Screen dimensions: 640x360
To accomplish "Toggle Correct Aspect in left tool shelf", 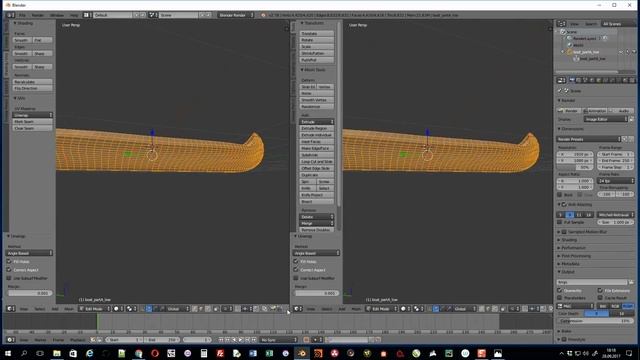I will (x=9, y=270).
